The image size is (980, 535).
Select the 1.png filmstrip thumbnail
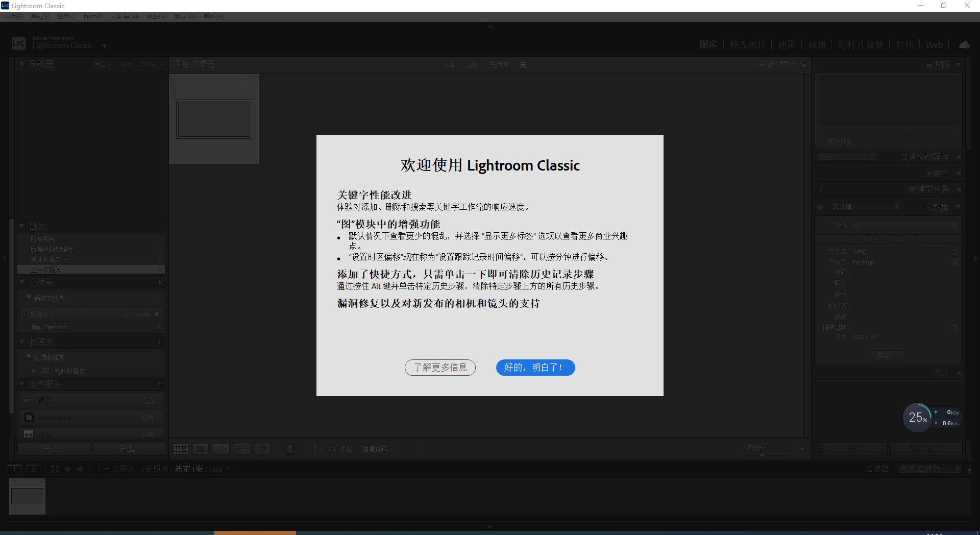(27, 496)
